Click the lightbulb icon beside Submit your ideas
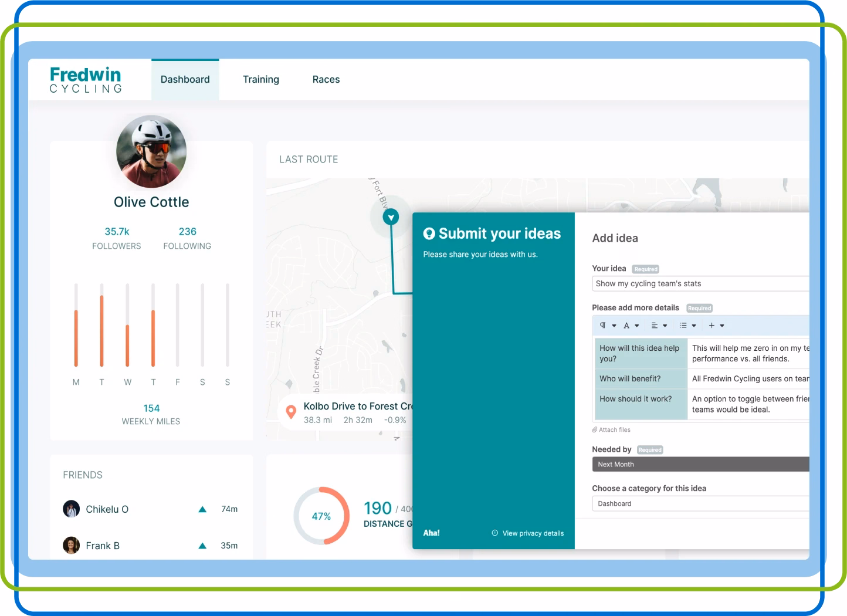The height and width of the screenshot is (616, 847). (x=429, y=233)
